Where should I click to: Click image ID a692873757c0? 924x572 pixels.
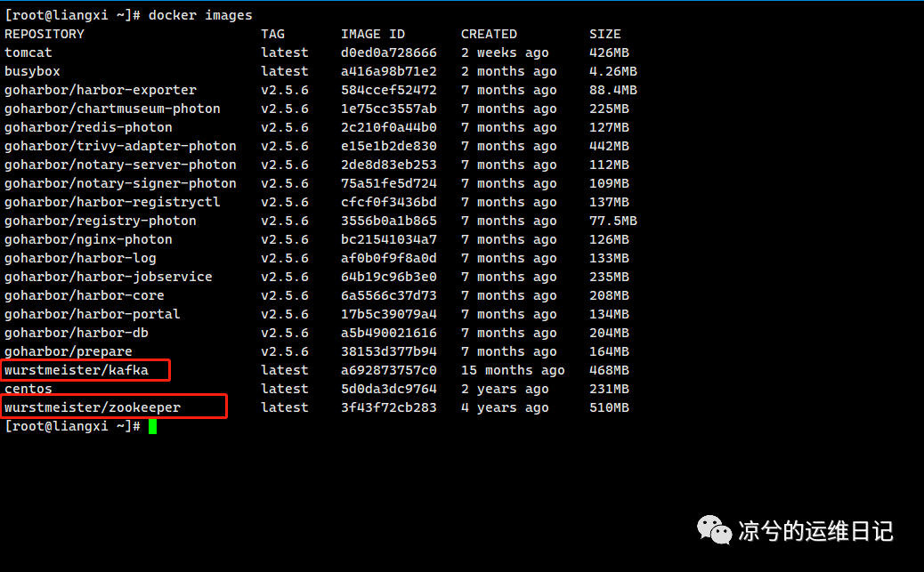(x=389, y=371)
